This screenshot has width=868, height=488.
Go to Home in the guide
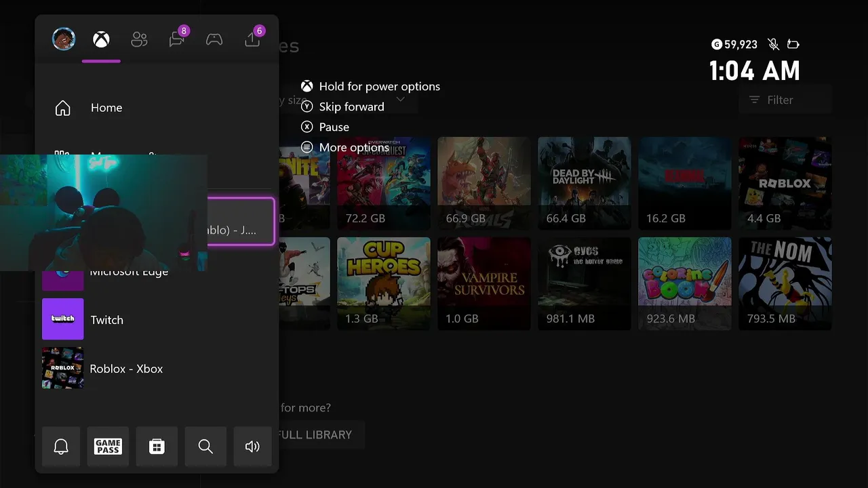(157, 108)
